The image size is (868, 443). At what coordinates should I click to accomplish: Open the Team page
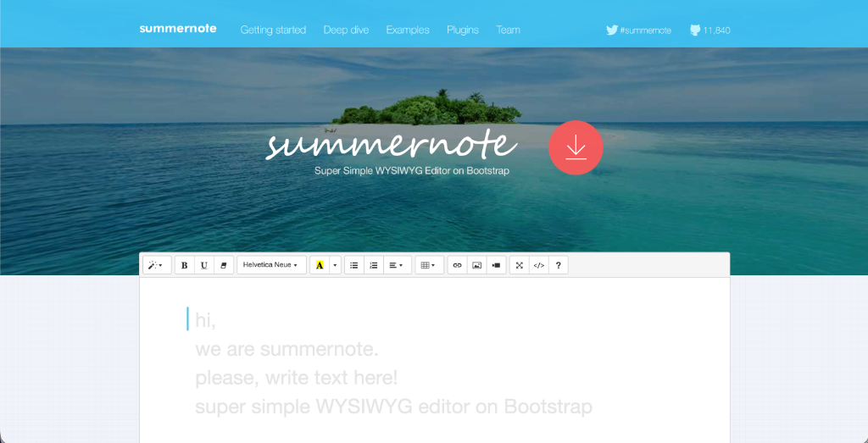pos(509,30)
